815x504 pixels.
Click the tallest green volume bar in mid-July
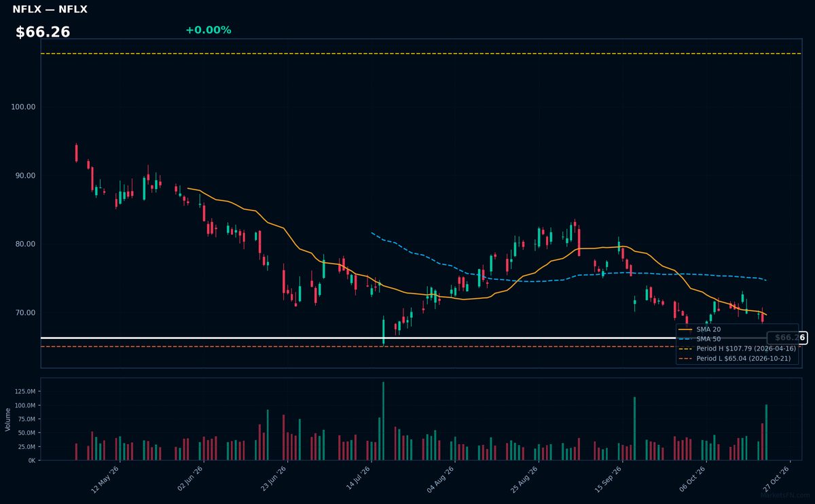383,421
